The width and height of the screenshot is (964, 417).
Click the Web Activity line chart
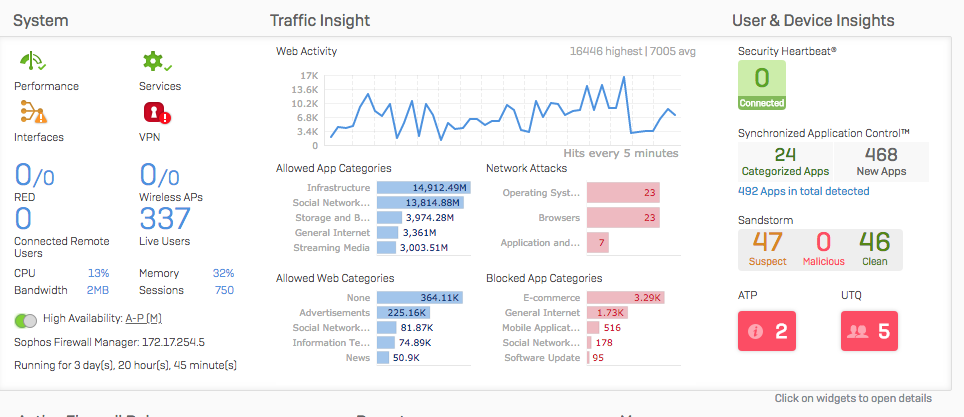click(x=503, y=111)
